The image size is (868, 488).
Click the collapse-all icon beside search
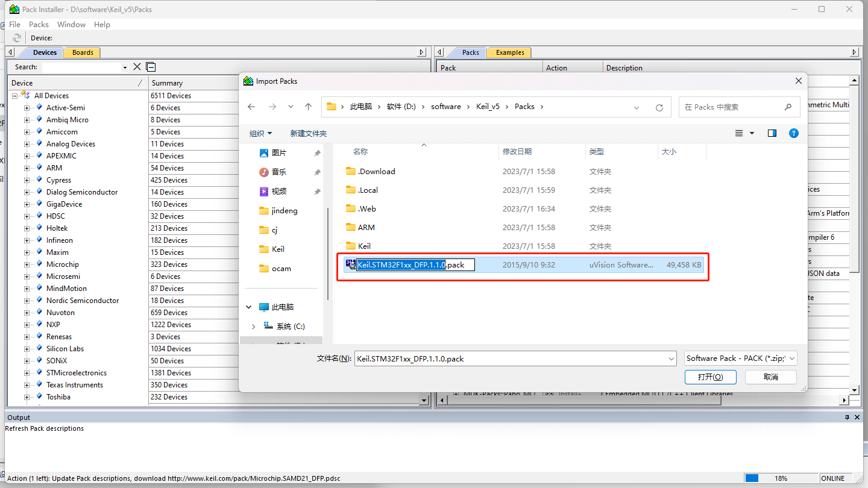151,67
